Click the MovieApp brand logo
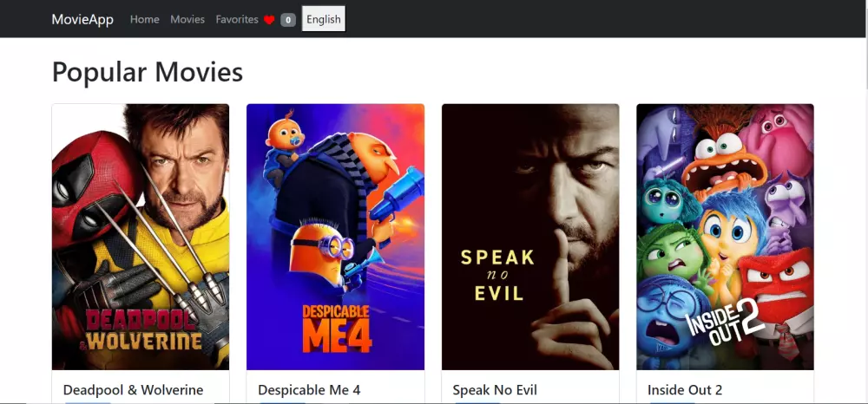868x404 pixels. click(x=82, y=19)
